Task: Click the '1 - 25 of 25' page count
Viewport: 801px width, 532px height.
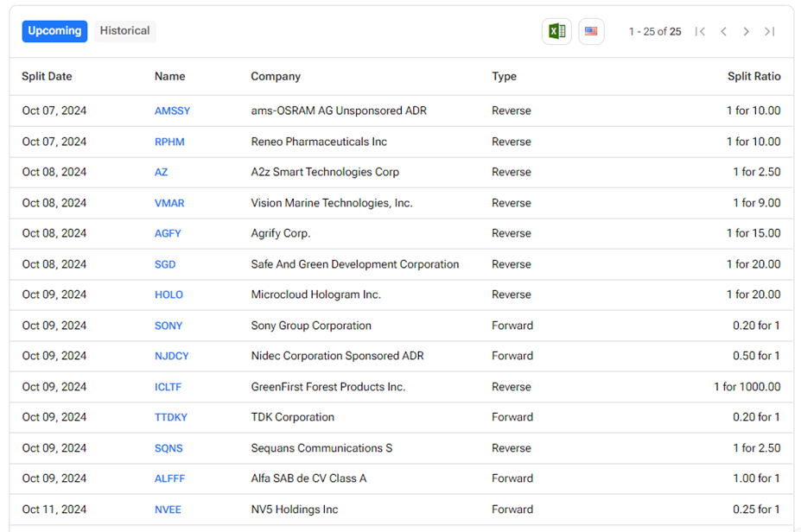Action: 655,32
